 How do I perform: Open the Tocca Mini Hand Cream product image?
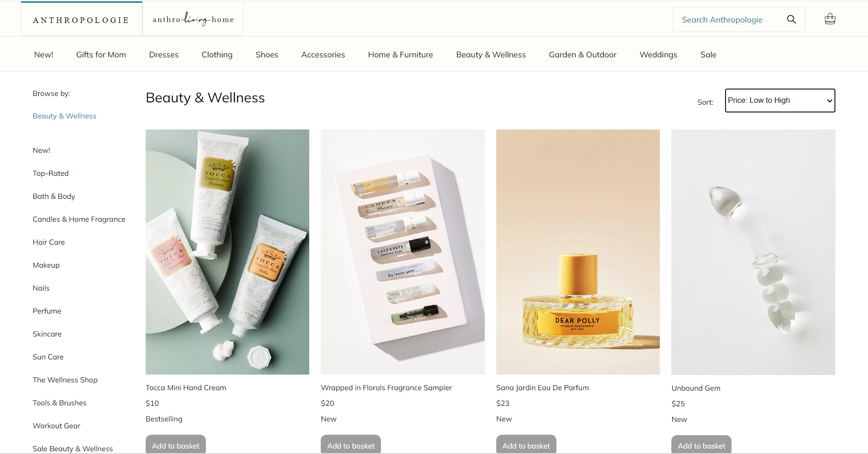tap(227, 252)
